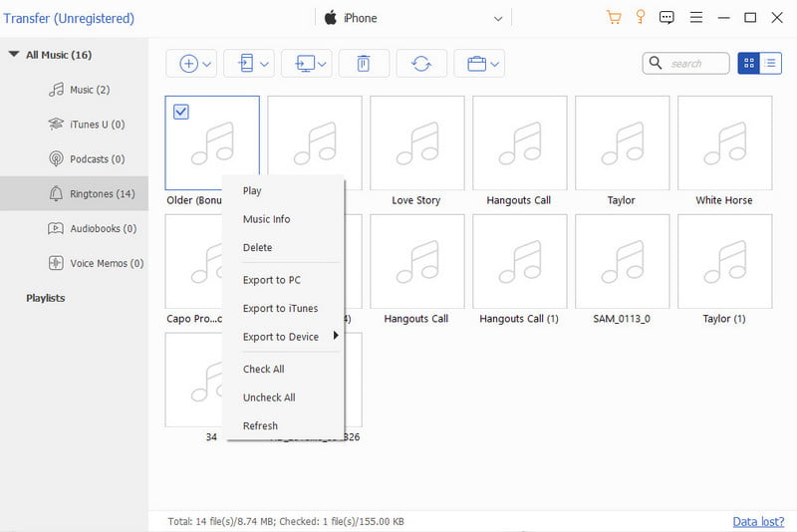
Task: Click the search magnifier icon
Action: pyautogui.click(x=656, y=63)
